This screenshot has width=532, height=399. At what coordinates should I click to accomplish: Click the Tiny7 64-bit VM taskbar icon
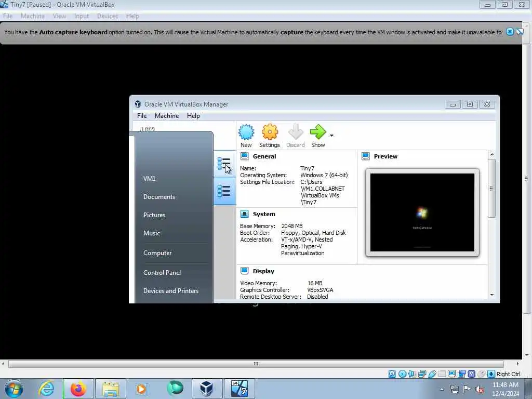239,389
